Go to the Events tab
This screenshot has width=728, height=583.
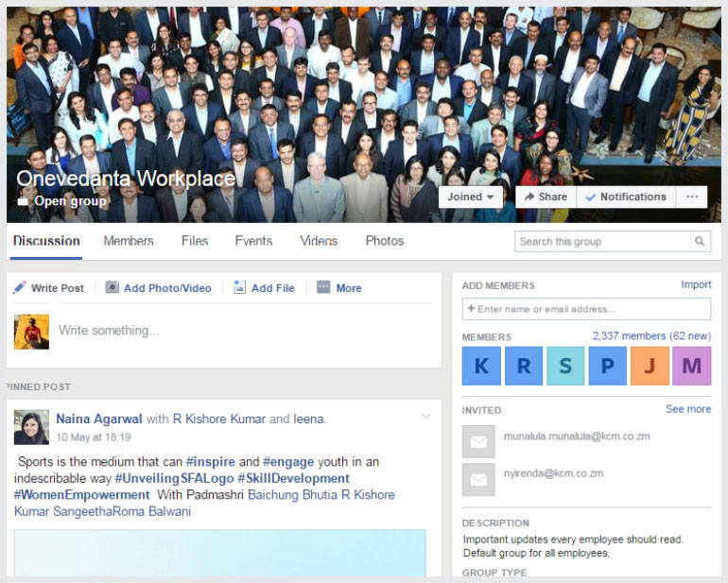(x=253, y=241)
